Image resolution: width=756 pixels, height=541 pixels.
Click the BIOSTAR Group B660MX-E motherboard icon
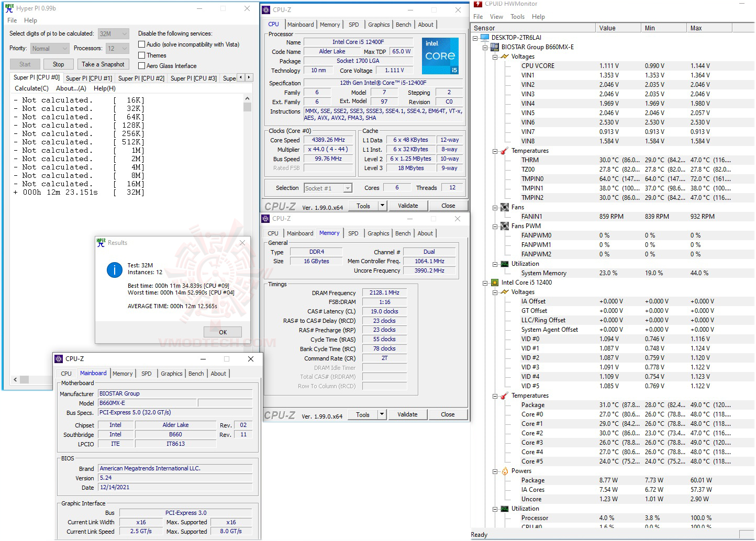point(494,47)
